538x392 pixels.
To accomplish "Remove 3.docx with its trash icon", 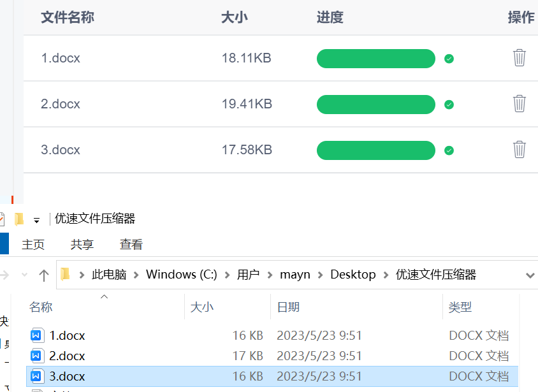I will coord(519,150).
